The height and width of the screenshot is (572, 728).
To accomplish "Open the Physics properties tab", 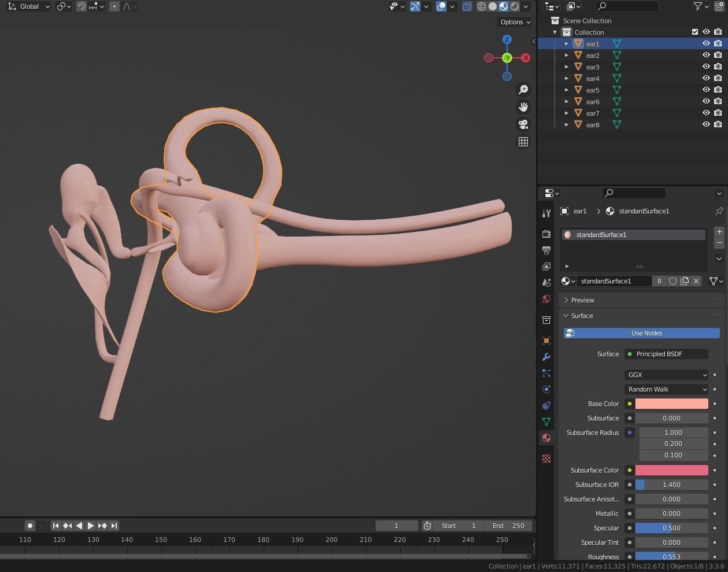I will coord(546,389).
